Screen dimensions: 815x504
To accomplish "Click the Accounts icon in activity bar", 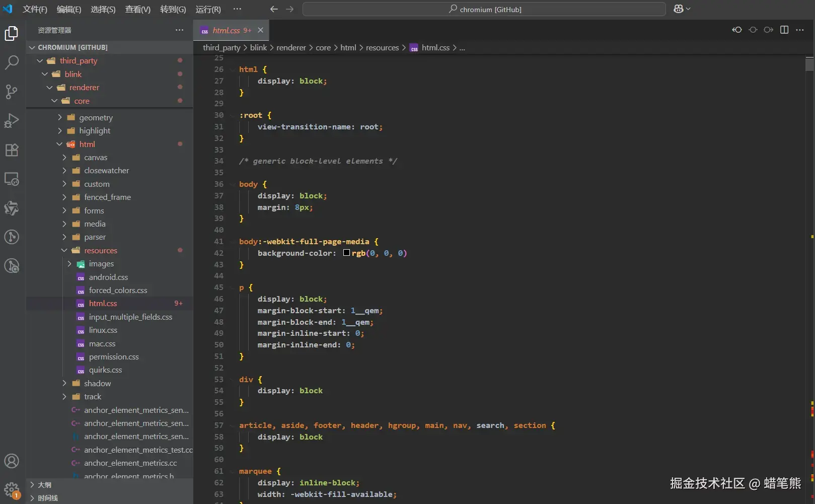I will tap(12, 461).
